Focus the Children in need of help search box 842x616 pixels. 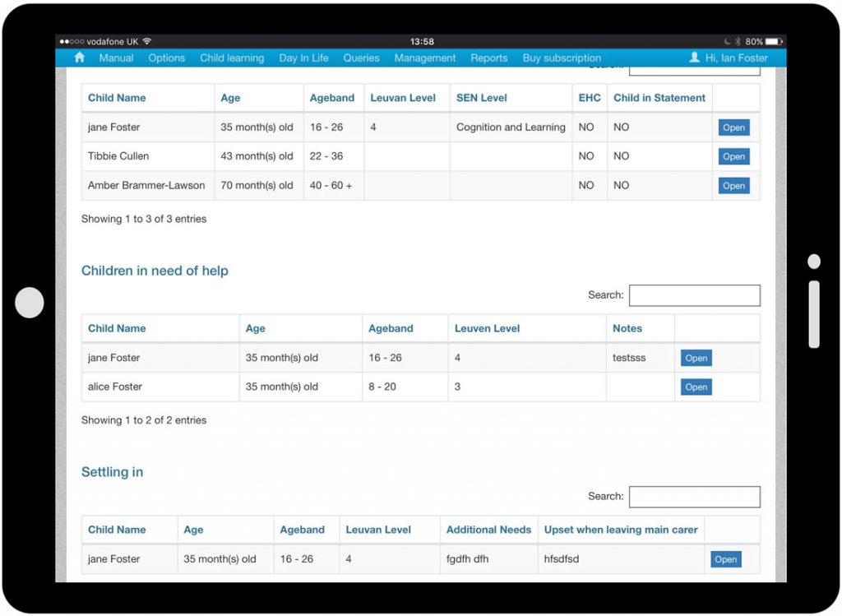pos(694,295)
